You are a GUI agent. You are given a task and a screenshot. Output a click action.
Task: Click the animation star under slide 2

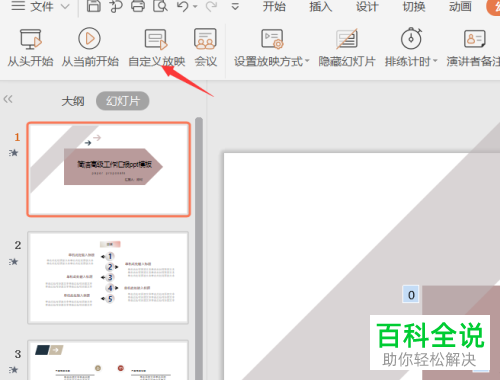click(13, 262)
